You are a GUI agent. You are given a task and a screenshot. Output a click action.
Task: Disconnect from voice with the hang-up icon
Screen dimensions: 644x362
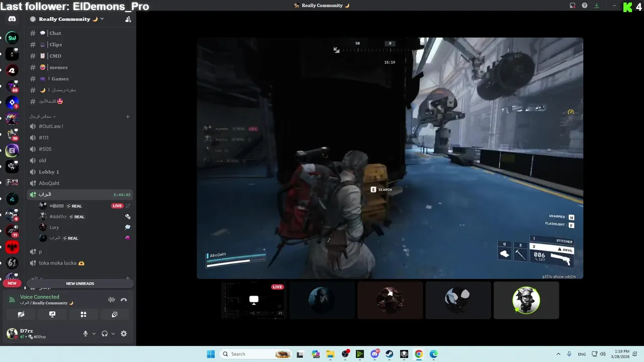(x=124, y=300)
